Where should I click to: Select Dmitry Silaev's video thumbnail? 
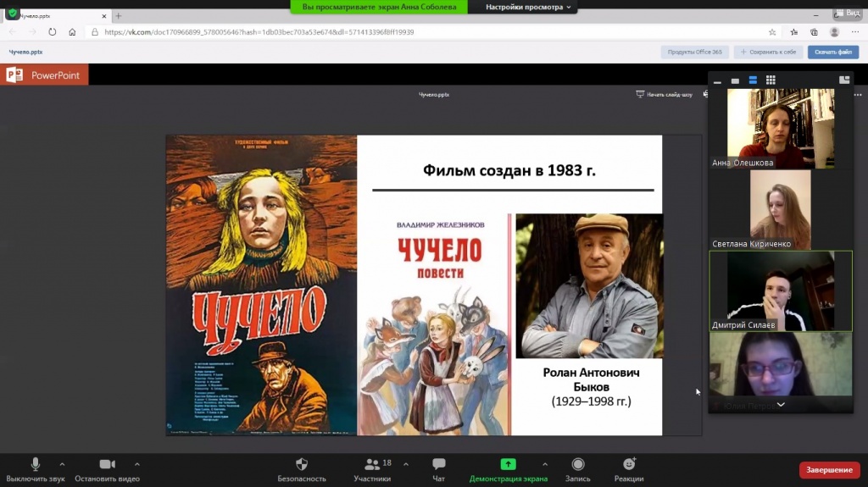[x=781, y=291]
